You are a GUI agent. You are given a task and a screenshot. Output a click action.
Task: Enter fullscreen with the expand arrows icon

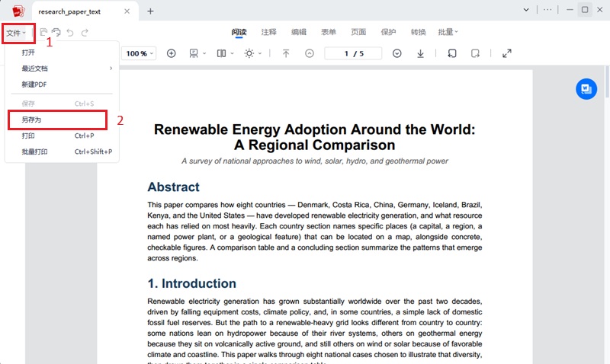[x=507, y=53]
